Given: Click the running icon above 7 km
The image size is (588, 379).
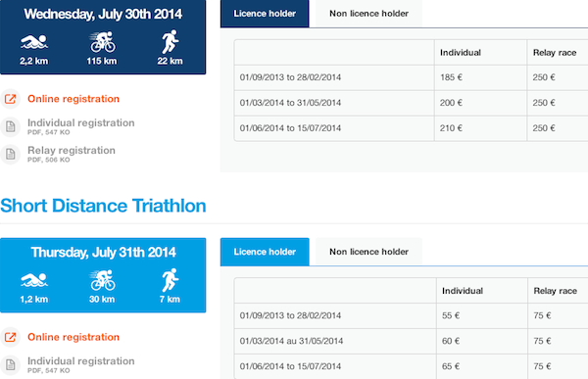Looking at the screenshot, I should [171, 280].
